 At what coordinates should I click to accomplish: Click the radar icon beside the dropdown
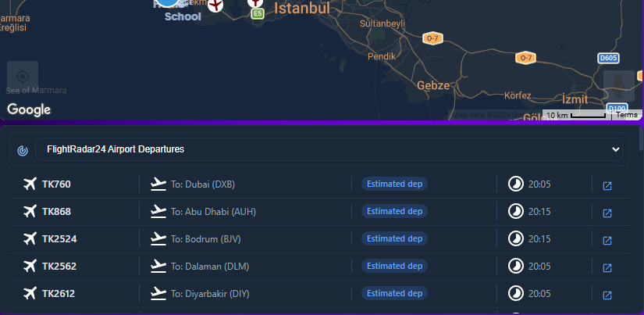coord(23,151)
